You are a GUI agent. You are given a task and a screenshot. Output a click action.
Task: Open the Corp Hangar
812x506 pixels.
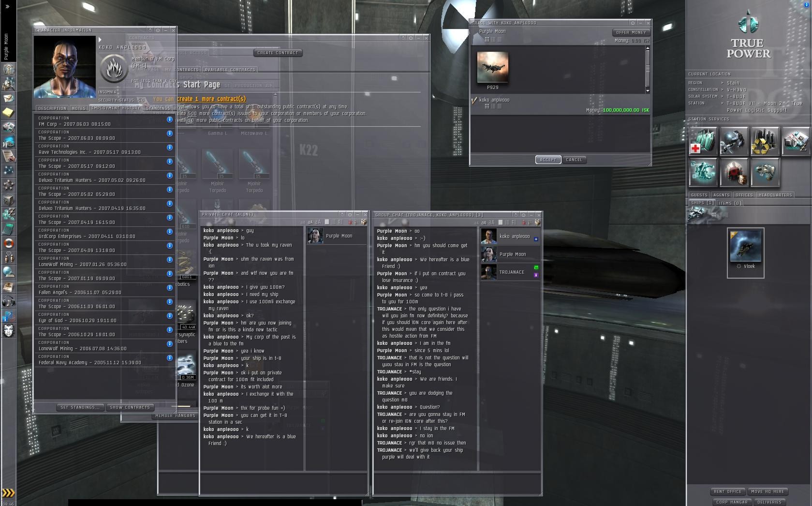coord(731,502)
